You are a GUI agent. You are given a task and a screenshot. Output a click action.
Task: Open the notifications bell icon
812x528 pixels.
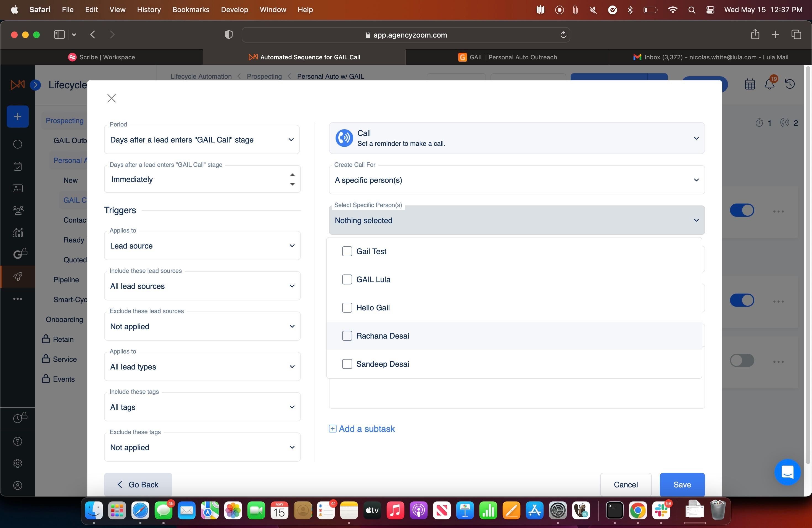click(x=770, y=84)
